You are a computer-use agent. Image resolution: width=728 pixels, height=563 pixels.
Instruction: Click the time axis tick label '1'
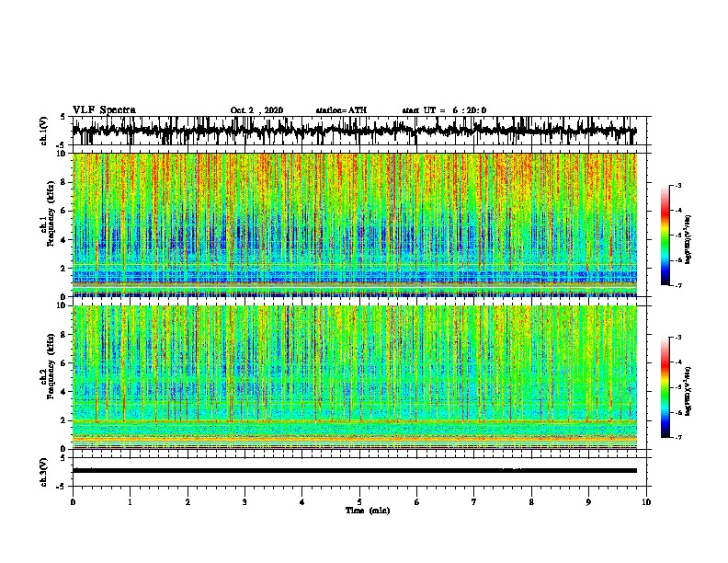[x=130, y=502]
